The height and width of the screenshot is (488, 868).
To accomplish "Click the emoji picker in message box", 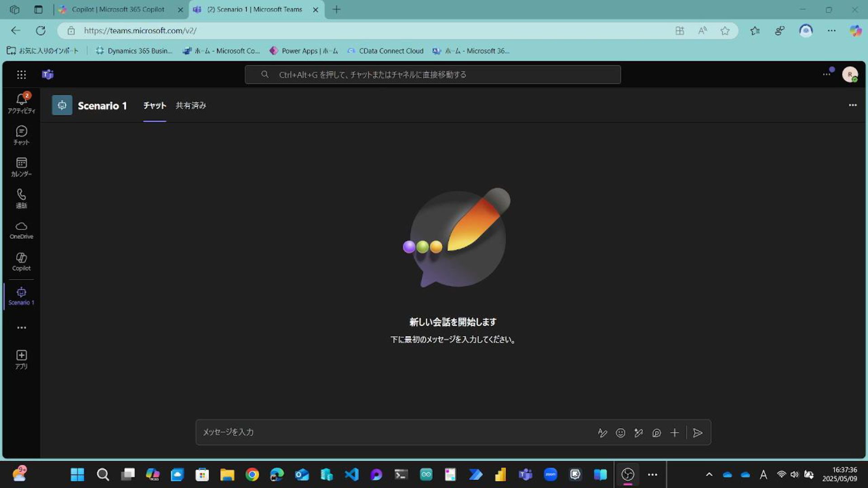I will point(620,433).
